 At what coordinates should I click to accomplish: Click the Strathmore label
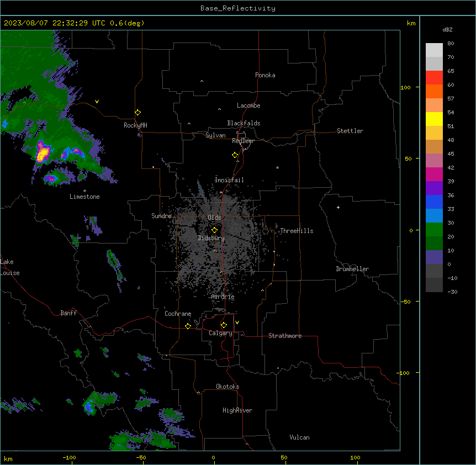point(285,336)
